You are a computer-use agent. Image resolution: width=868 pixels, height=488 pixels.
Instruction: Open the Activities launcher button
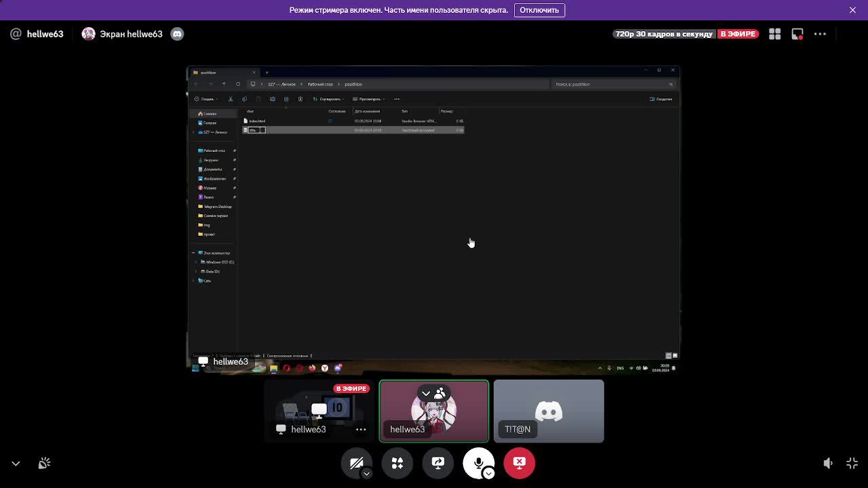pos(397,463)
